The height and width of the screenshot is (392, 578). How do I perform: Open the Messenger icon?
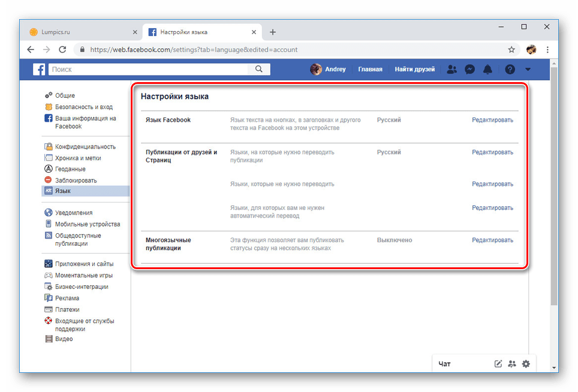pos(469,70)
